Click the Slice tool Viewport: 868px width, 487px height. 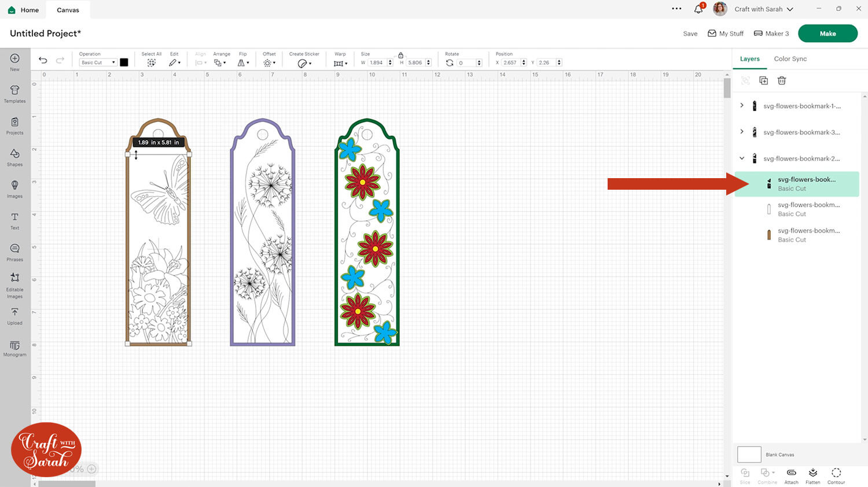(745, 476)
